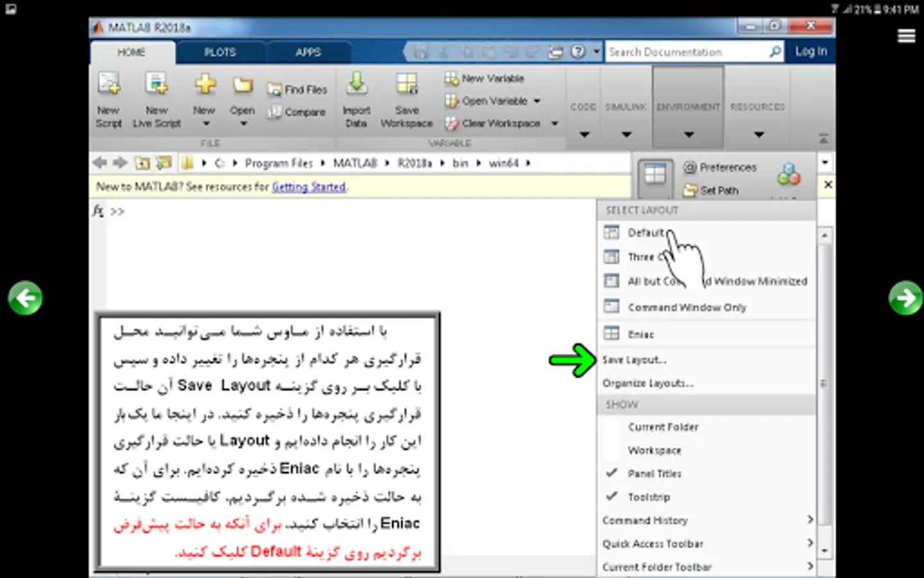This screenshot has height=578, width=924.
Task: Click the Log In button
Action: (811, 51)
